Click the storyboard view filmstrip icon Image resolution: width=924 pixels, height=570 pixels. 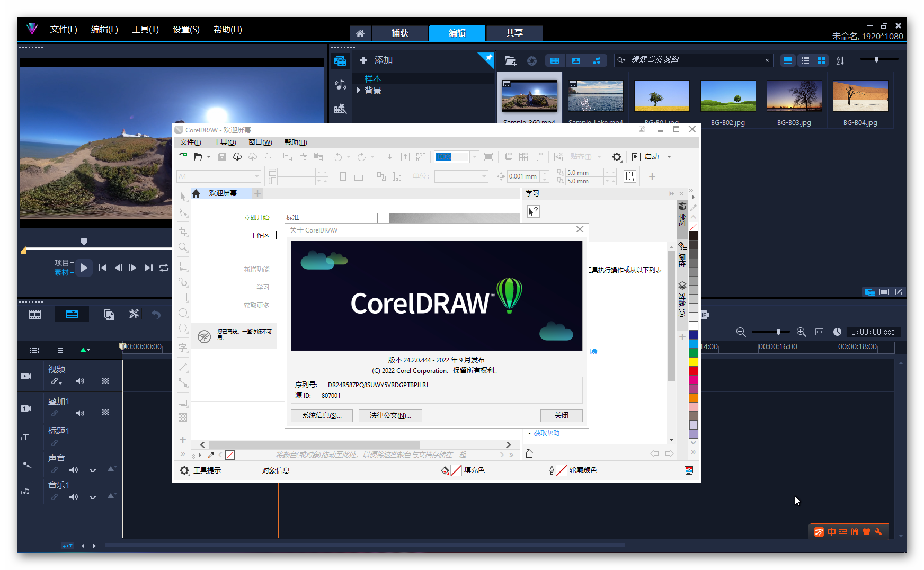point(35,315)
